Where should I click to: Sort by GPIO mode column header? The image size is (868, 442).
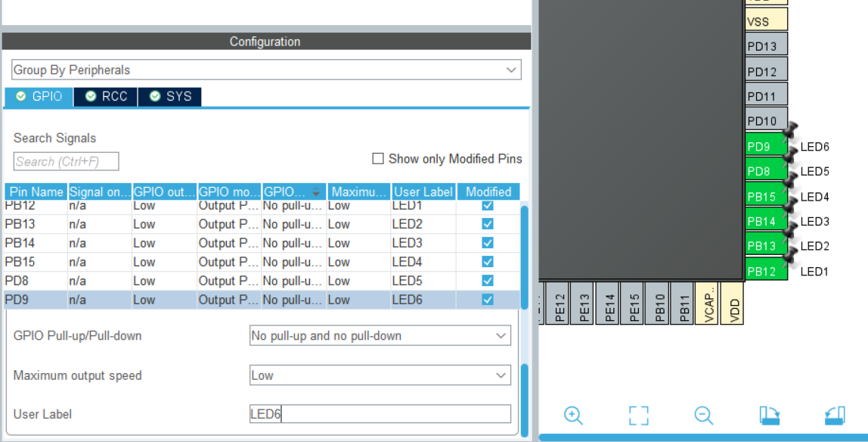[x=229, y=191]
